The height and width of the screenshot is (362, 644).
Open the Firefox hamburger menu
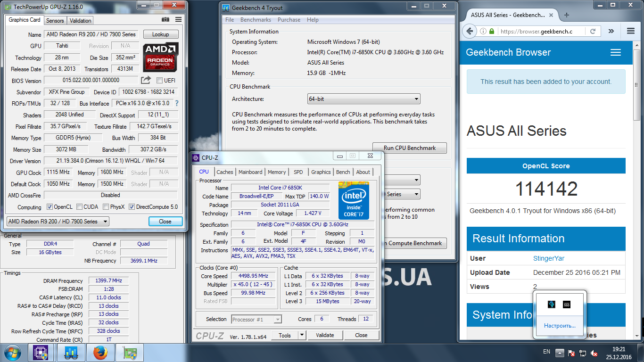(631, 31)
